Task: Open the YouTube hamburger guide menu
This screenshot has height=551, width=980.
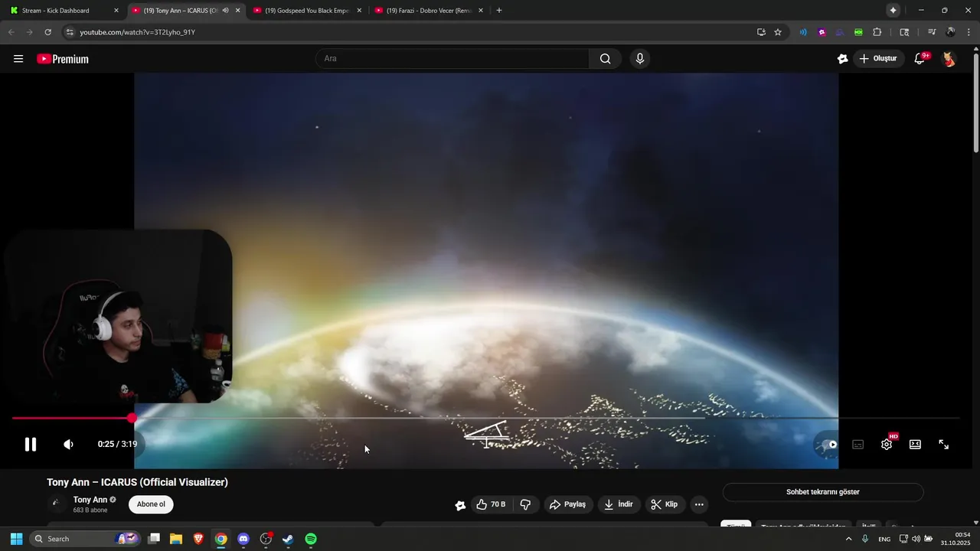Action: click(18, 59)
